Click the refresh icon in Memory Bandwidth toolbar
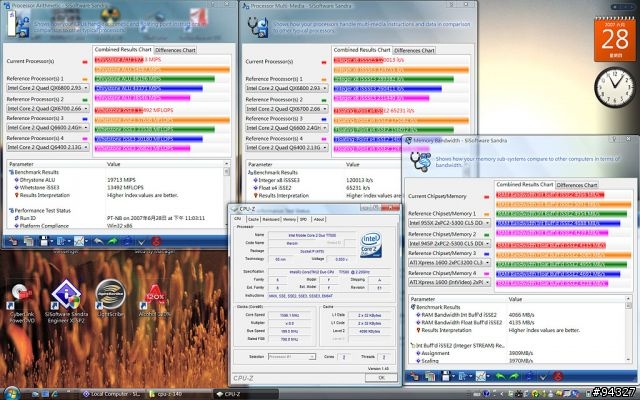Screen dimensions: 640x400 529,376
